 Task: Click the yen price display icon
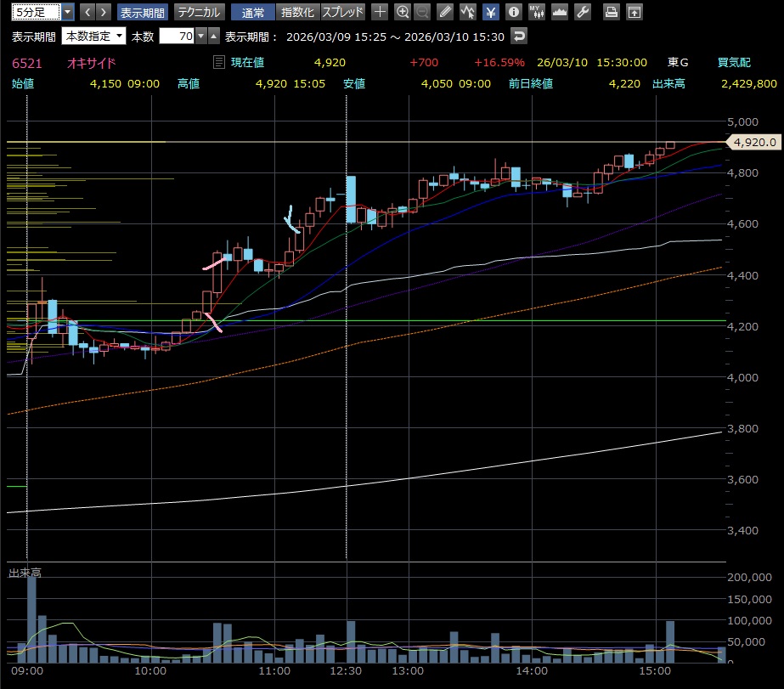point(491,12)
